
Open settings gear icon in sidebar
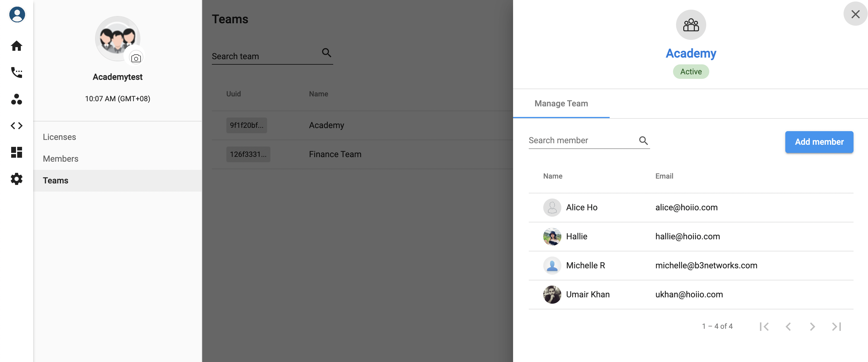click(x=17, y=179)
